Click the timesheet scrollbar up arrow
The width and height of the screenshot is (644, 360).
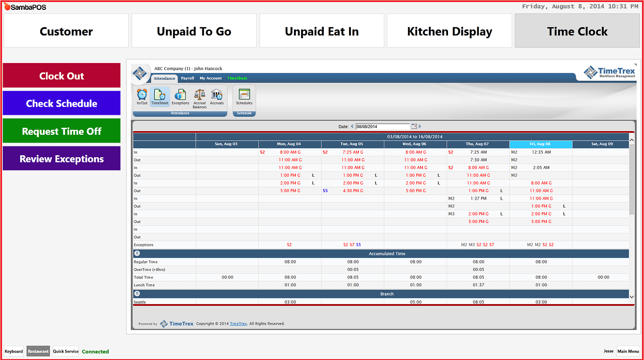pyautogui.click(x=632, y=140)
